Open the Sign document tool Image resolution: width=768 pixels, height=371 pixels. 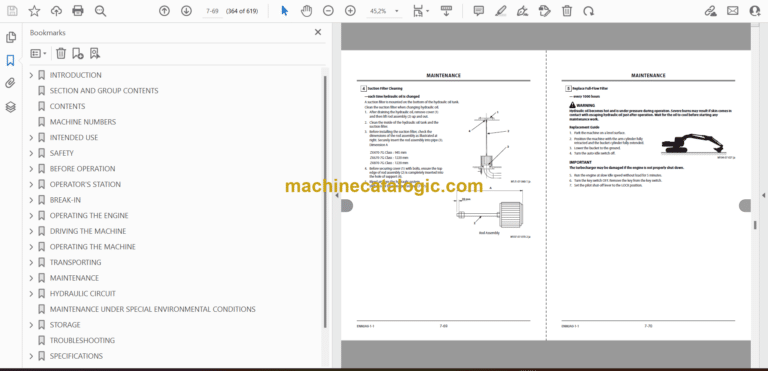(523, 11)
